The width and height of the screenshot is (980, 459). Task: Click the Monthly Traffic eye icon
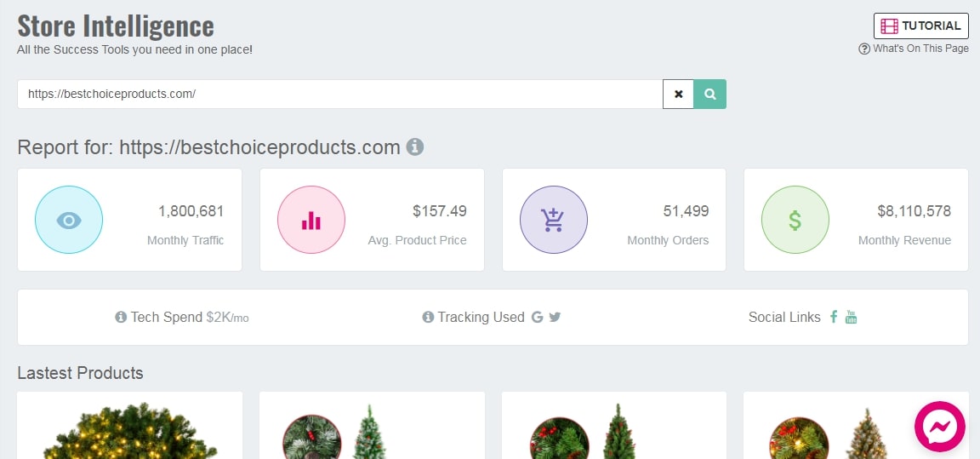(69, 220)
